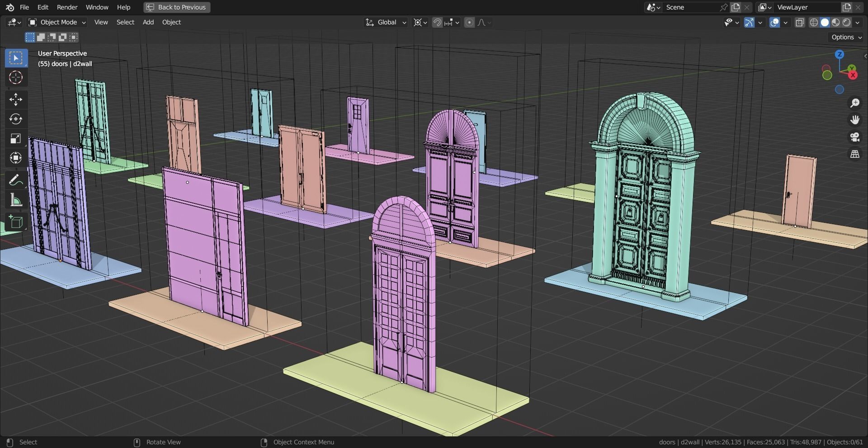Screen dimensions: 868x448
Task: Remove ViewLayer with X icon
Action: click(x=858, y=7)
